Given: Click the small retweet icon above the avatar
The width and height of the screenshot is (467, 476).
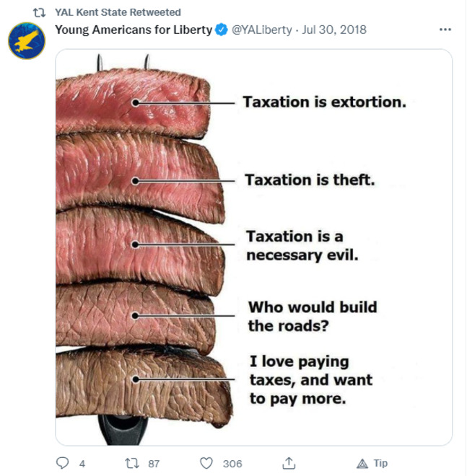Looking at the screenshot, I should pyautogui.click(x=39, y=12).
